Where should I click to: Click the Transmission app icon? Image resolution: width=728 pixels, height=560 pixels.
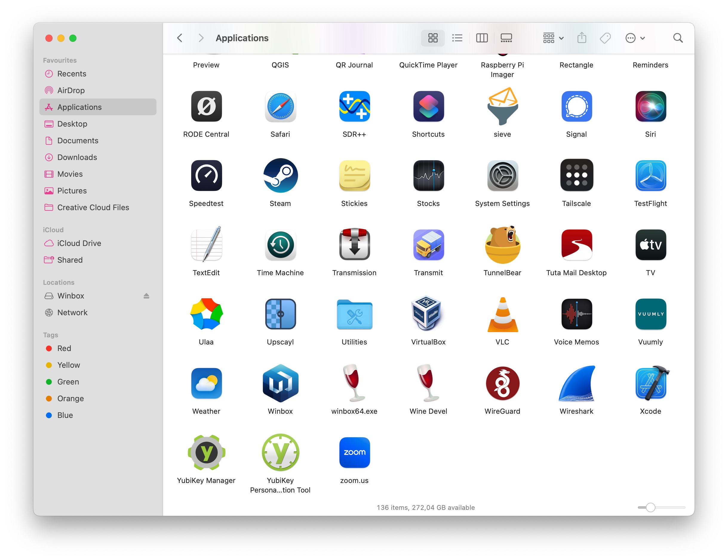tap(354, 244)
